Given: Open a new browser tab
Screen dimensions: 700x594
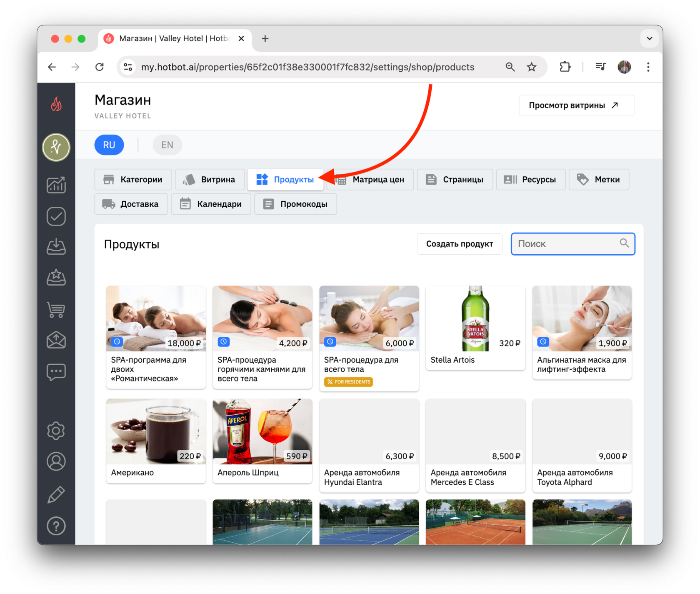Looking at the screenshot, I should coord(265,39).
